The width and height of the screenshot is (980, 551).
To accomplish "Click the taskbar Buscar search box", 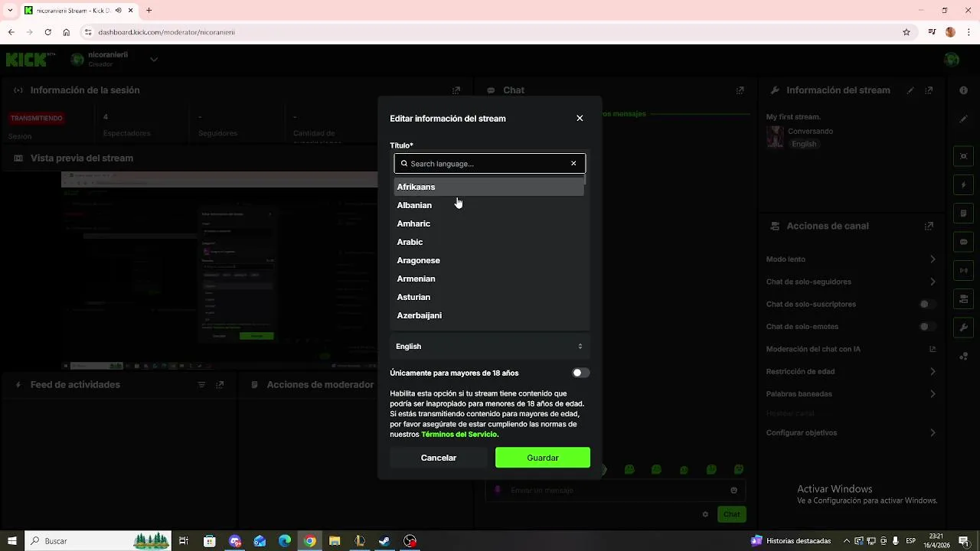I will tap(98, 541).
